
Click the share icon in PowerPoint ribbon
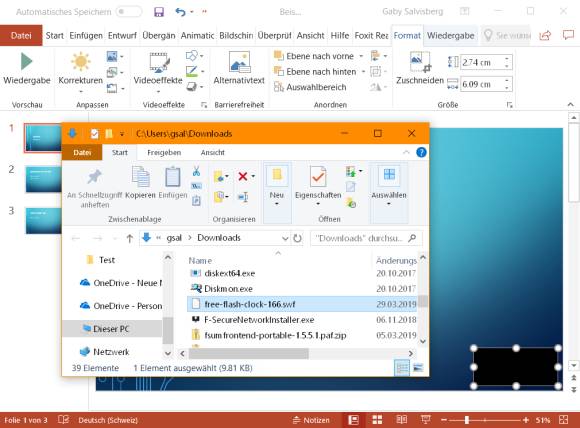545,36
